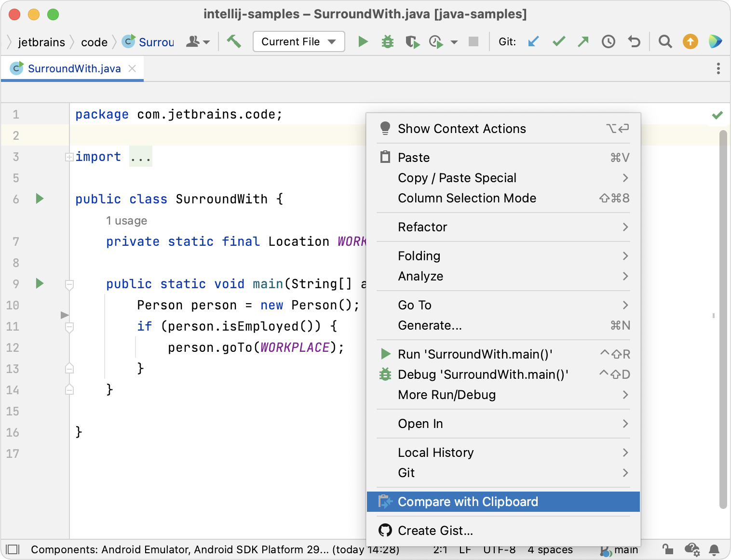731x560 pixels.
Task: Commit changes with the Git checkmark icon
Action: tap(559, 42)
